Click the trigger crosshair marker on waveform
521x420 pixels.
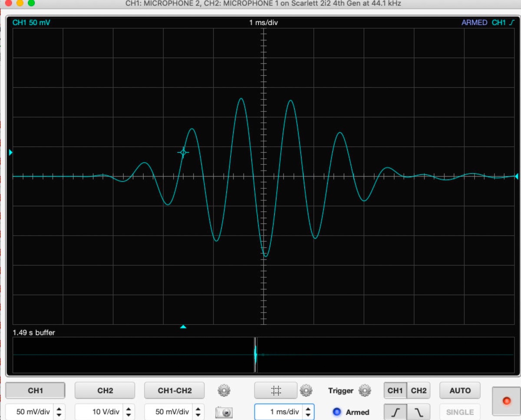pos(183,152)
